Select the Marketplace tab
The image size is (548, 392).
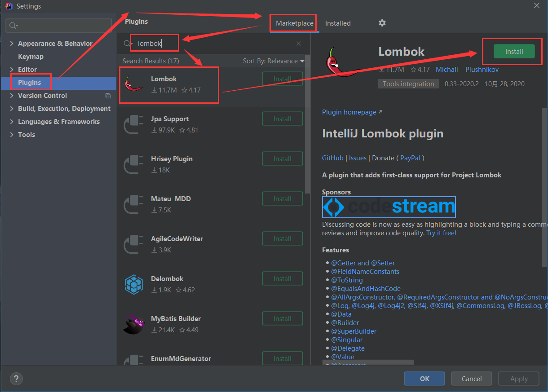pyautogui.click(x=293, y=23)
